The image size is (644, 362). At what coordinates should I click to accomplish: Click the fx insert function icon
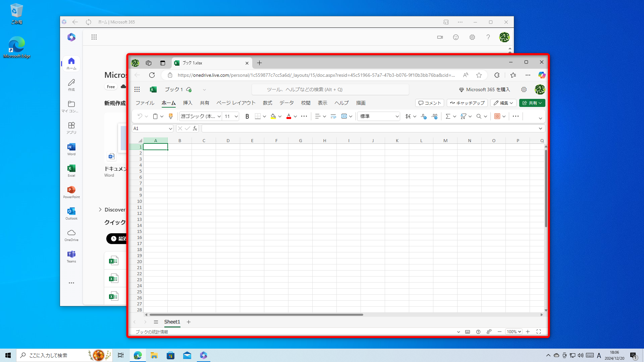(195, 128)
